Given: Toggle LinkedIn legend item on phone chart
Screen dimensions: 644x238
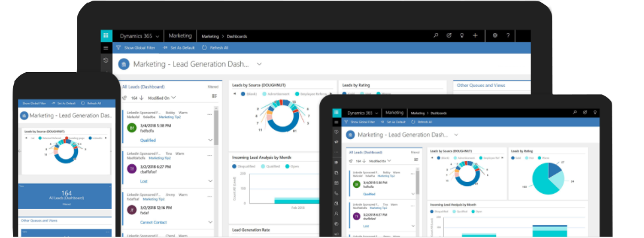Looking at the screenshot, I should [95, 138].
